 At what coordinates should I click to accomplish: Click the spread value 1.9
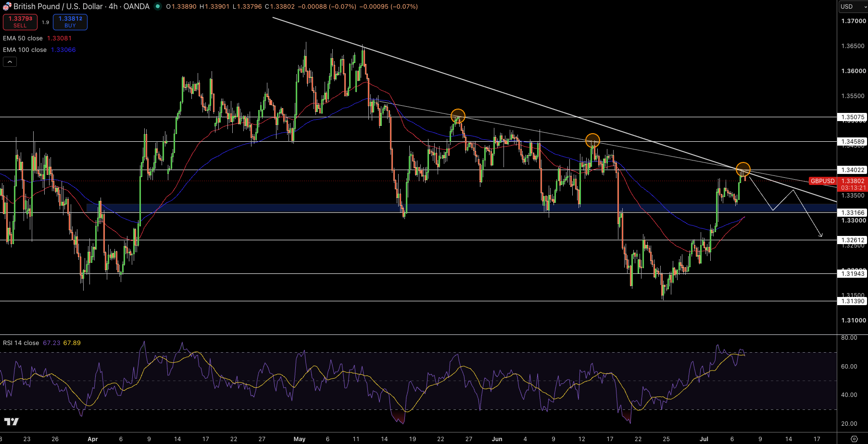[x=45, y=23]
